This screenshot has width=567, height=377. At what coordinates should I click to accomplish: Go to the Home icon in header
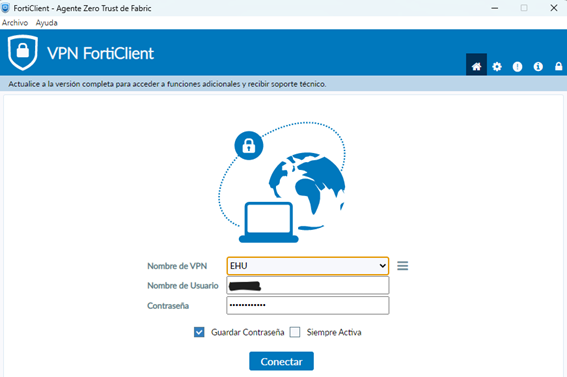[476, 66]
